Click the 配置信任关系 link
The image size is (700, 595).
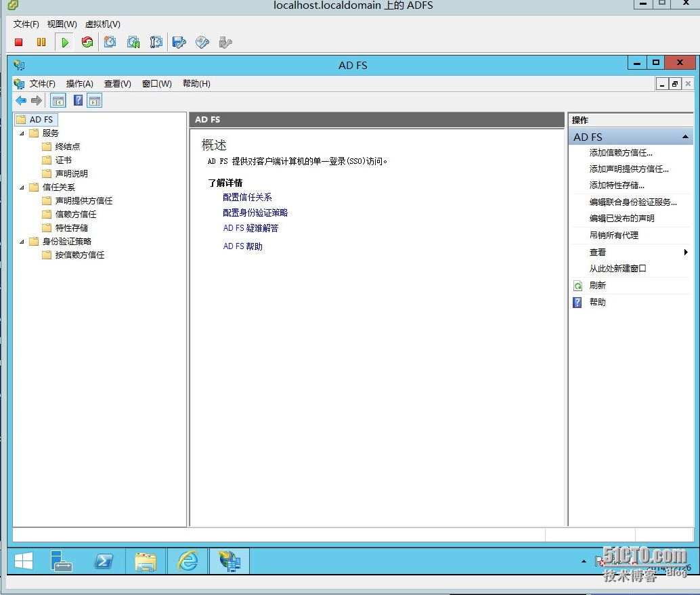[247, 197]
